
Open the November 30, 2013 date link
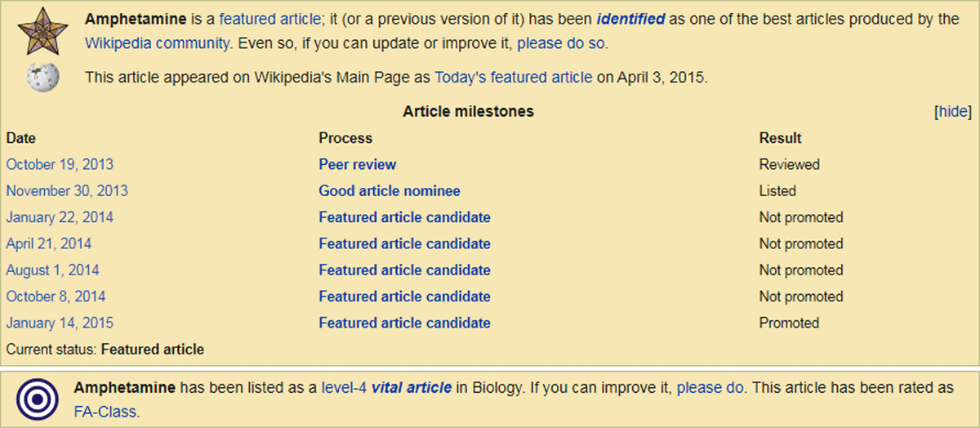tap(67, 190)
